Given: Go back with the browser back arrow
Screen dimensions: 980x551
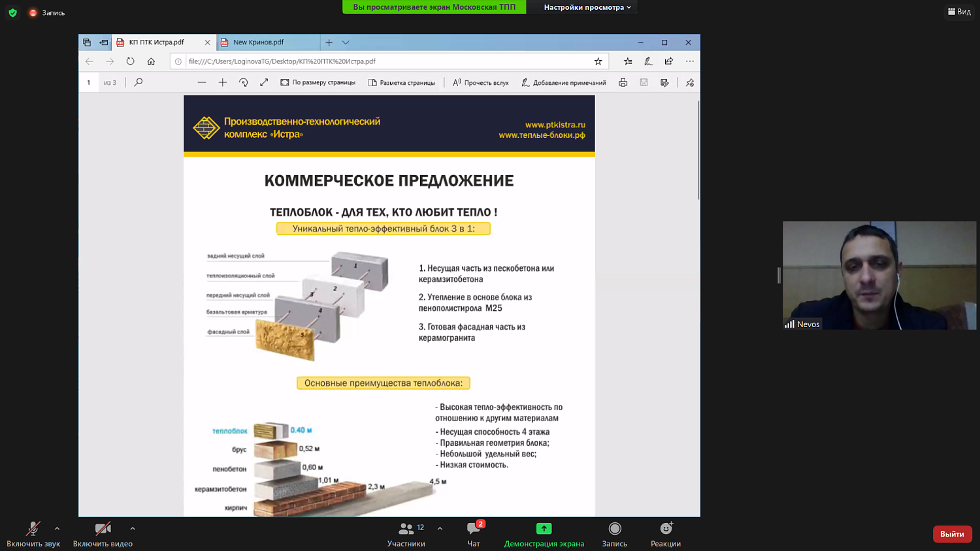Looking at the screenshot, I should pyautogui.click(x=90, y=61).
